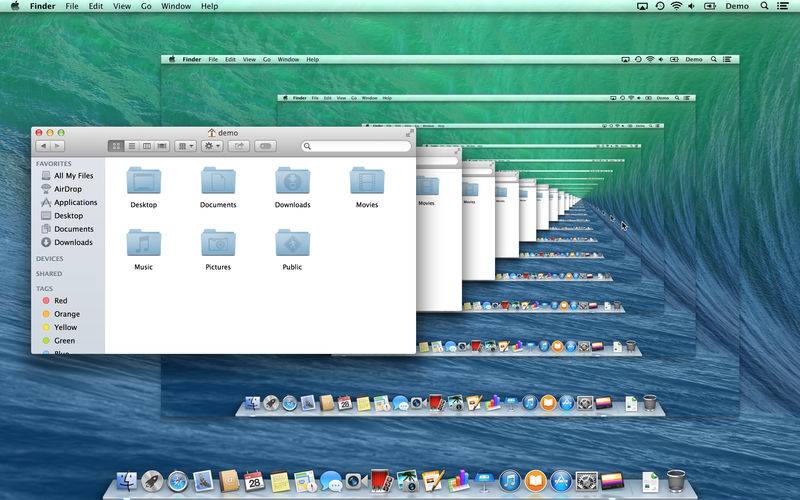The height and width of the screenshot is (500, 800).
Task: Switch Finder to Cover Flow view
Action: click(162, 146)
